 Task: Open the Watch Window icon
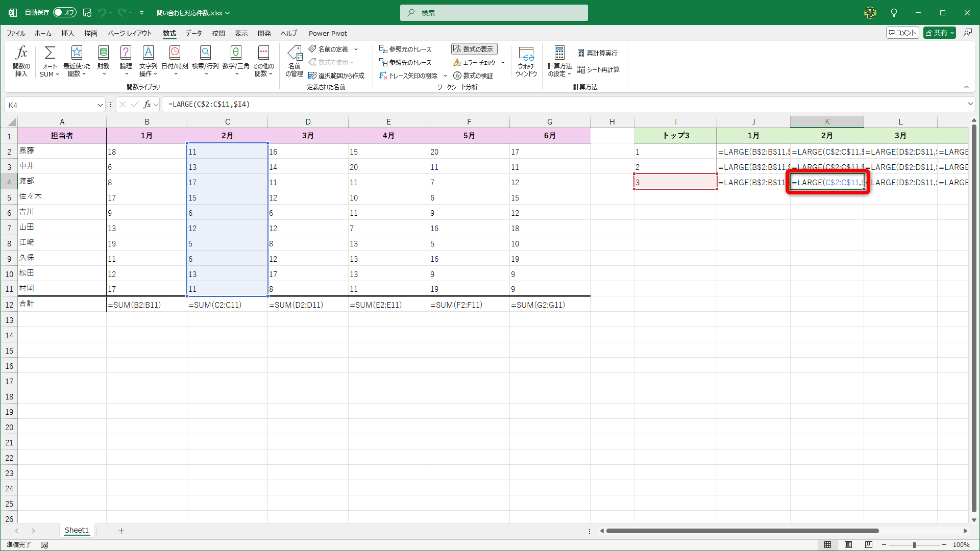[526, 53]
